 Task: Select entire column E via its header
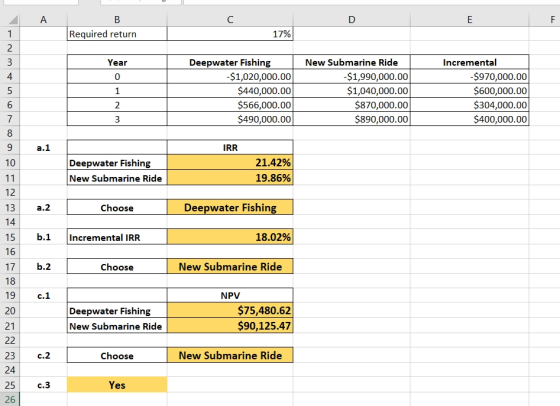469,19
